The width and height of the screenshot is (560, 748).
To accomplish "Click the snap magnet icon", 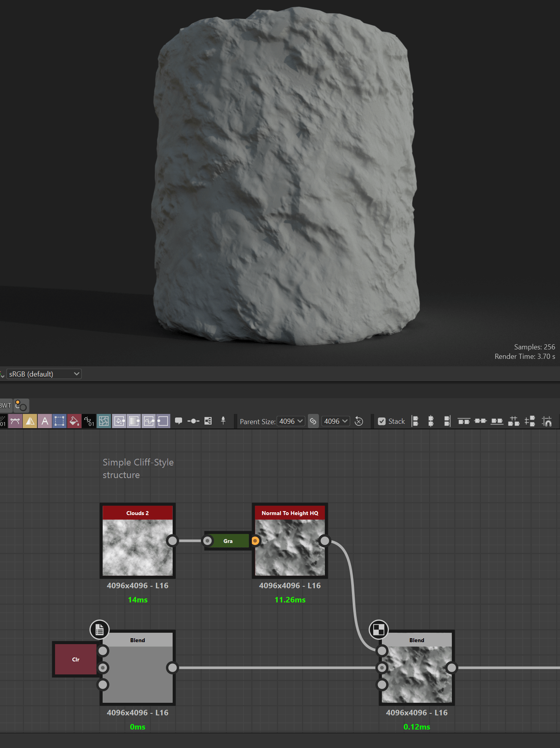I will tap(547, 421).
